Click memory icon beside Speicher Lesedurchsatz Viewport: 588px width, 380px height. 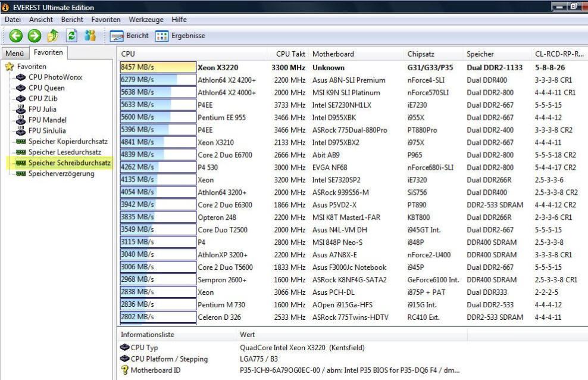21,152
